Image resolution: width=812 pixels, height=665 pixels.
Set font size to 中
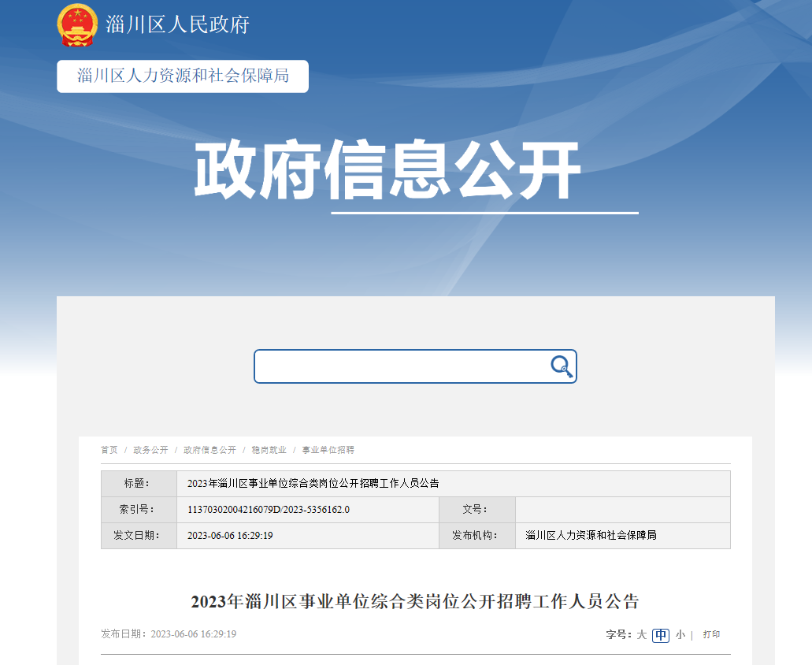coord(661,635)
